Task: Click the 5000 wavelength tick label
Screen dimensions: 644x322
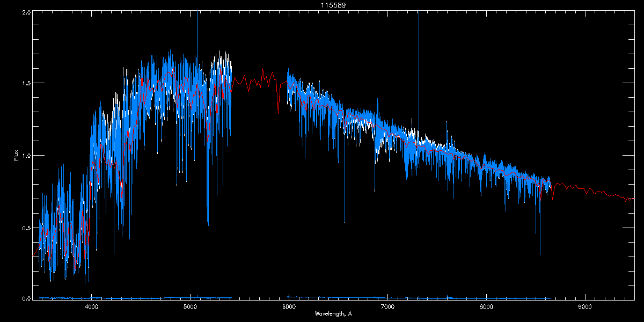Action: (x=190, y=306)
